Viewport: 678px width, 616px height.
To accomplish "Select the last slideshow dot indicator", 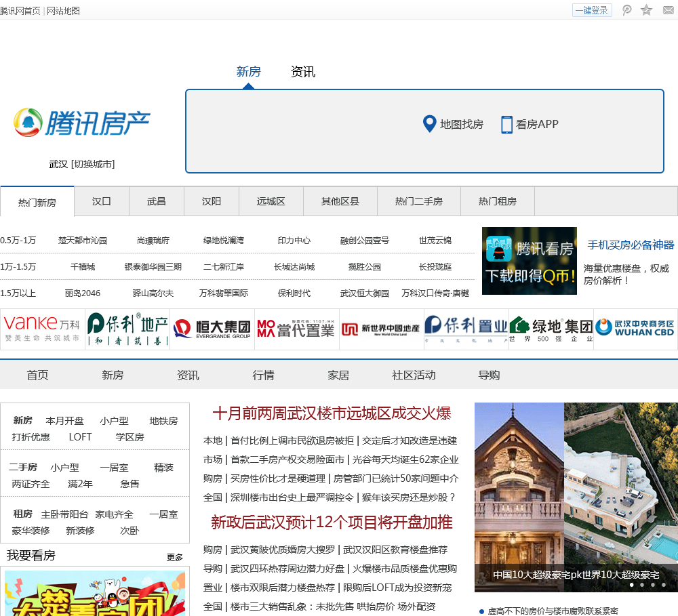I will click(x=663, y=585).
